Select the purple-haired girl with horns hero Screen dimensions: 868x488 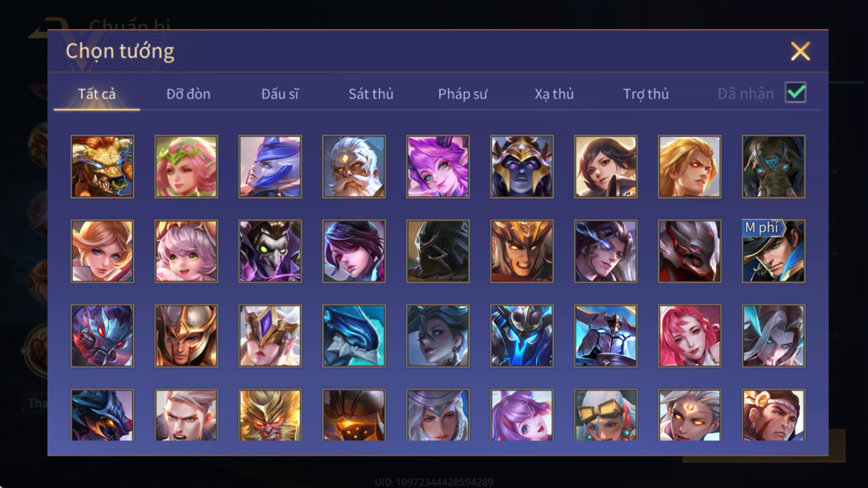click(438, 166)
